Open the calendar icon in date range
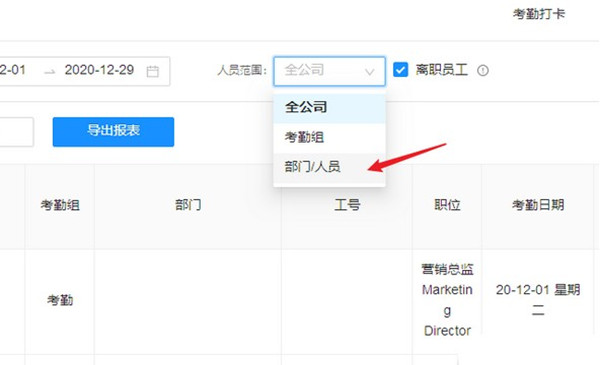This screenshot has width=600, height=365. click(152, 71)
